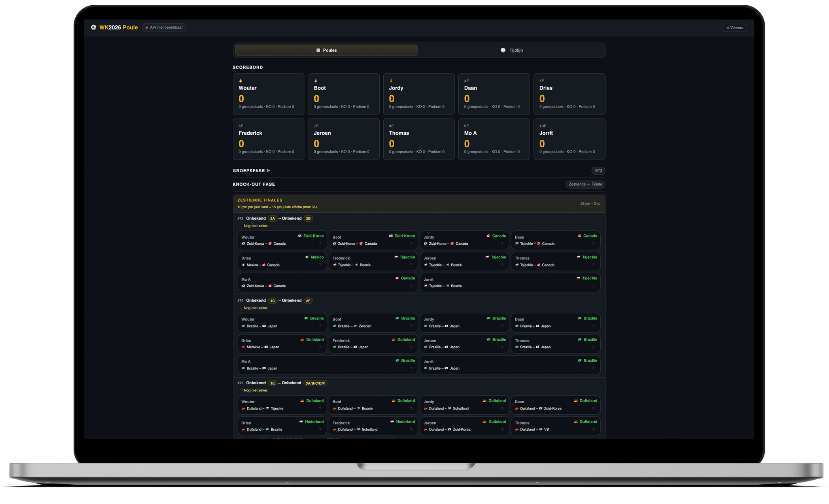Click the Zestiende Finales section header
829x504 pixels.
coord(419,203)
